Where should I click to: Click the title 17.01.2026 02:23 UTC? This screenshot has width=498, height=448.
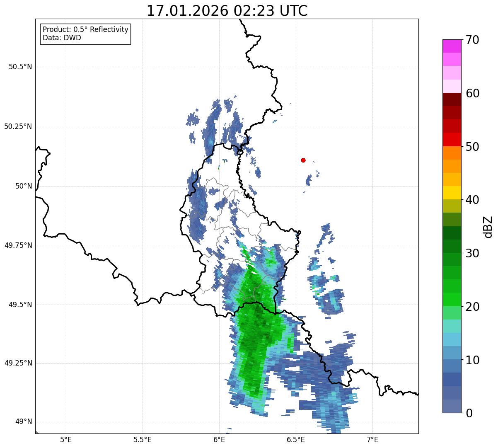click(227, 11)
